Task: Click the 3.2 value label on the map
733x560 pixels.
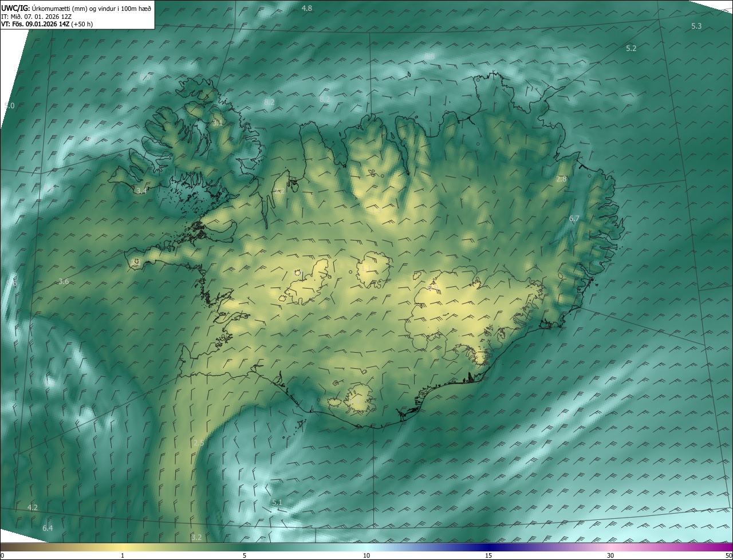Action: coord(196,537)
